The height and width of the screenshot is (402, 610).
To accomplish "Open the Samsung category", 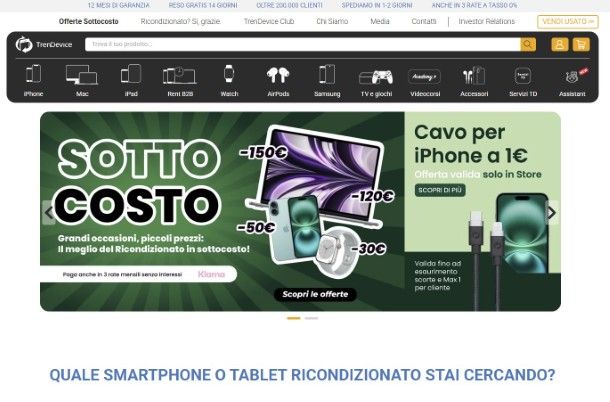I will pos(327,81).
